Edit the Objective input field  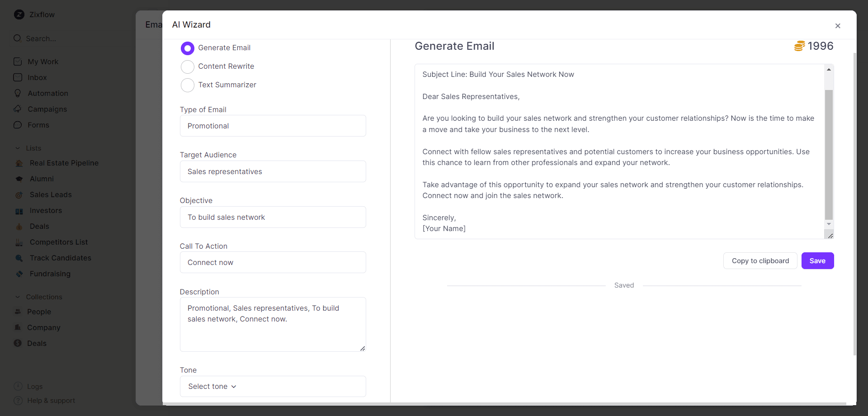pos(272,217)
